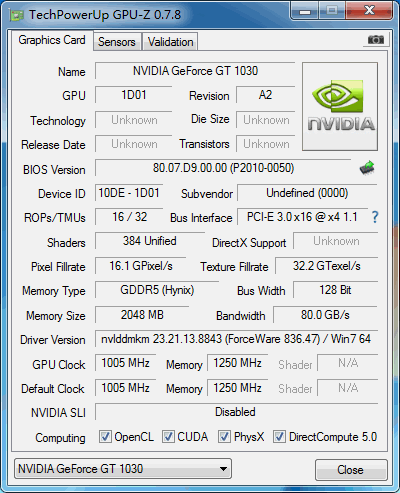
Task: Click the NVIDIA logo image
Action: coord(340,107)
